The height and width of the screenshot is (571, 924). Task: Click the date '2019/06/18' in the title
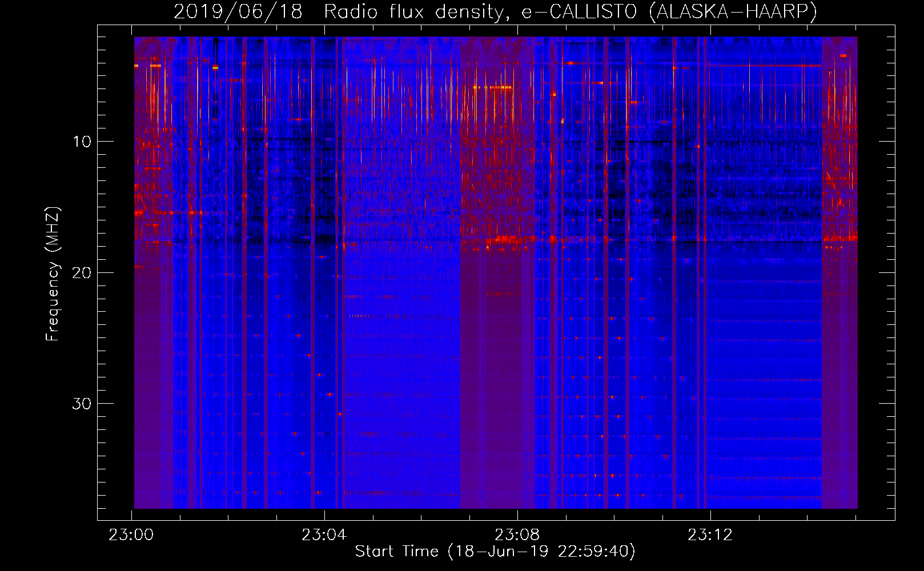tap(238, 12)
